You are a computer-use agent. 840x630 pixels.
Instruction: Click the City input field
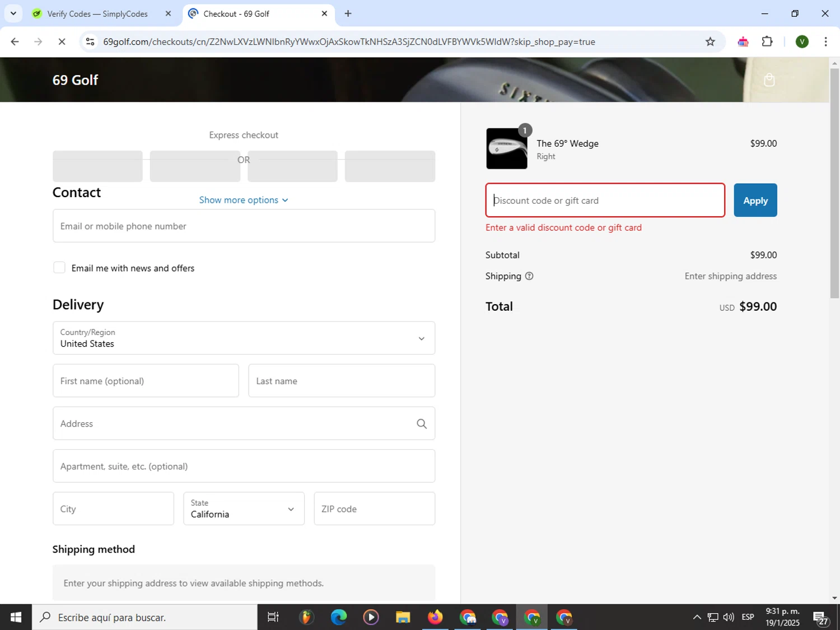click(113, 508)
